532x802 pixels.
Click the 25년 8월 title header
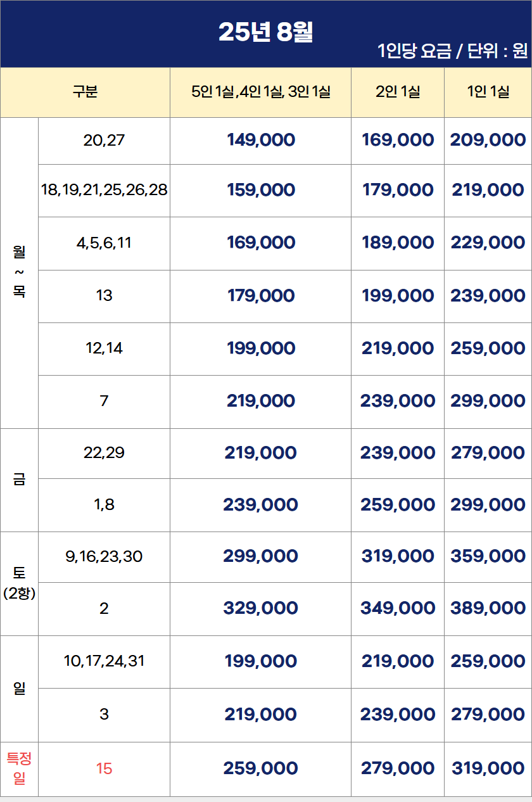(265, 32)
